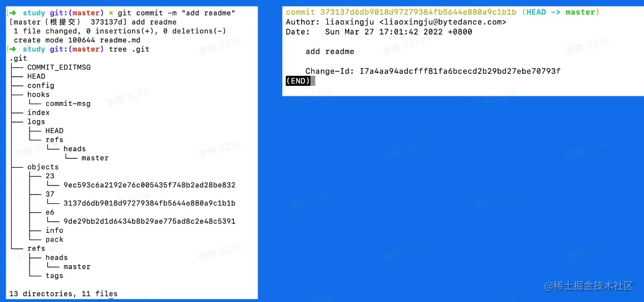Select object file 9ec593c6a2192e76c005435f748b2ad28be832
The height and width of the screenshot is (302, 644).
point(149,185)
